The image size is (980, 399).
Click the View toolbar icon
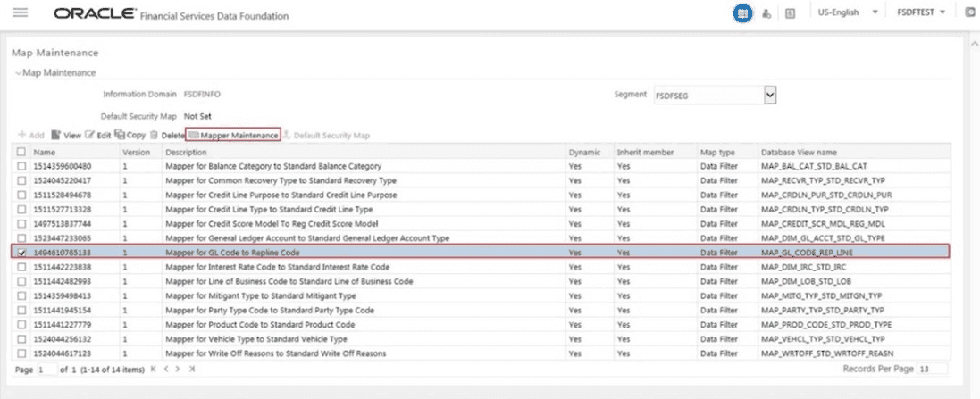[x=55, y=135]
